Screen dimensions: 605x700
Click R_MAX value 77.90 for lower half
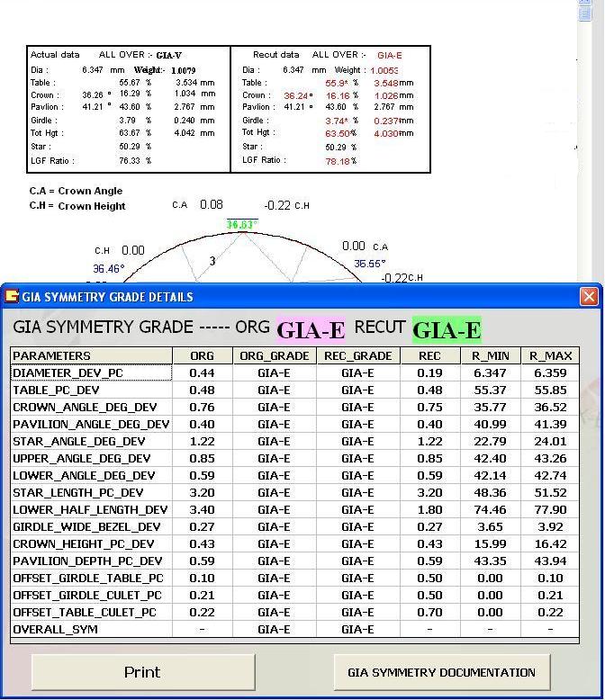(x=550, y=510)
